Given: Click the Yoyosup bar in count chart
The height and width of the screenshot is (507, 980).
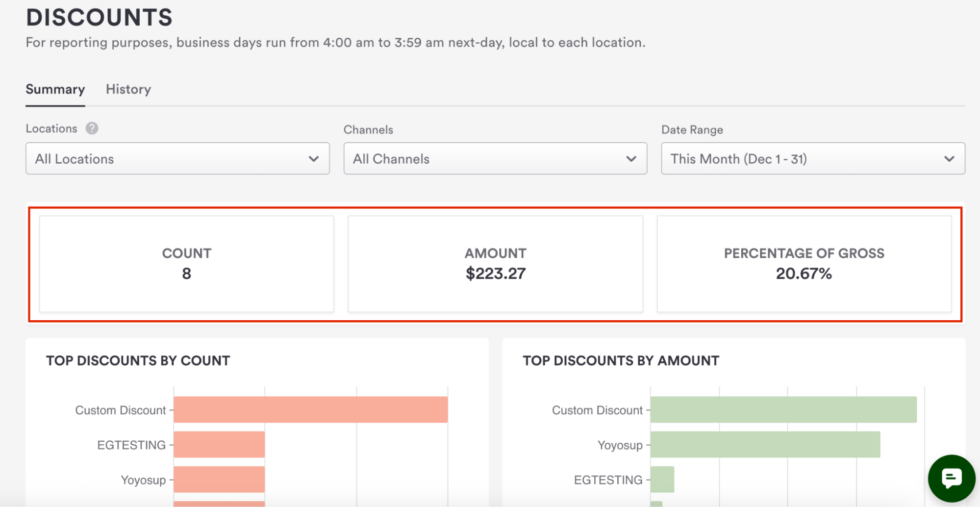Looking at the screenshot, I should (219, 480).
